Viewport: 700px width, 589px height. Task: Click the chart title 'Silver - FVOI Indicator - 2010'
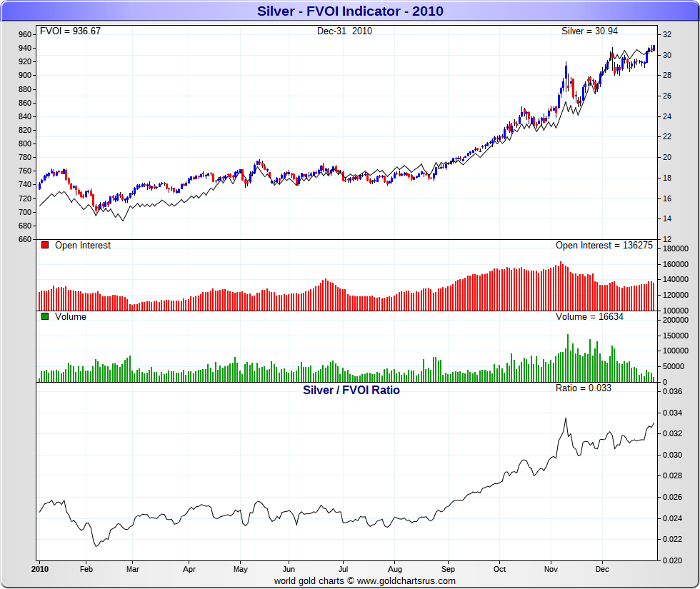350,11
